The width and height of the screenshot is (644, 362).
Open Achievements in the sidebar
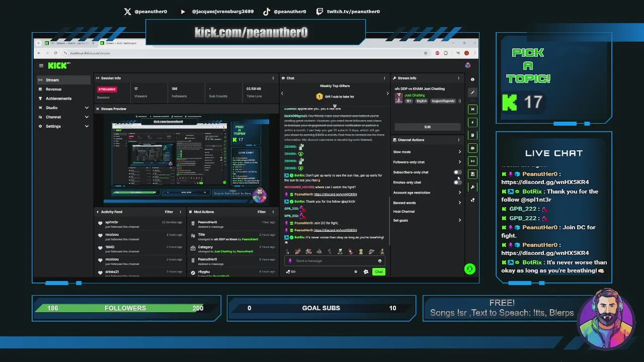64,99
